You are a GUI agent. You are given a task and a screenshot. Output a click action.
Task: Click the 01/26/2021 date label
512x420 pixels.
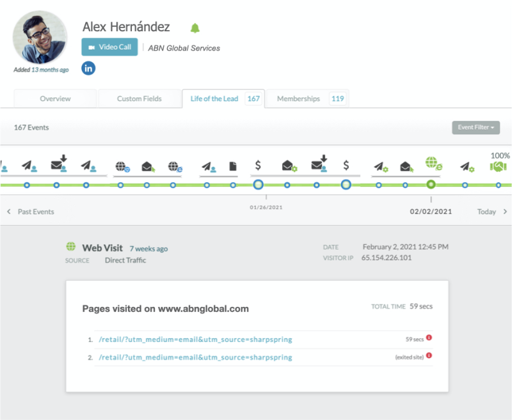coord(266,207)
